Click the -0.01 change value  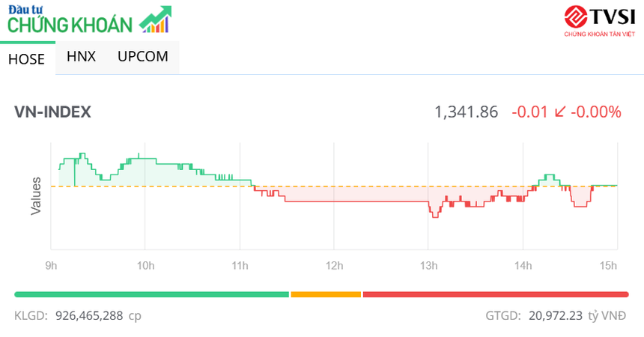(529, 112)
